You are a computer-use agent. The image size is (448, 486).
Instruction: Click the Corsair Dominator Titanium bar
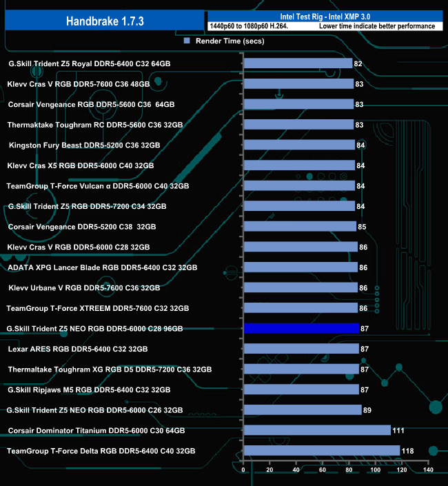pos(317,430)
